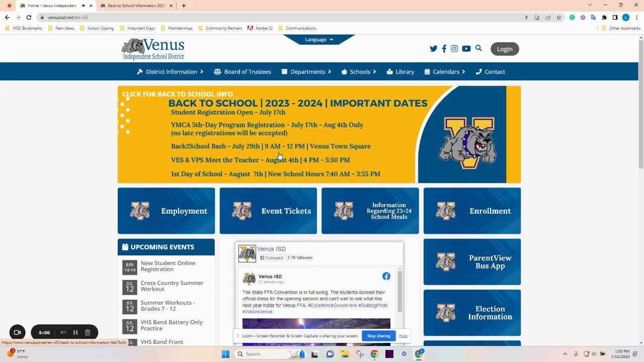Click the address bar URL field

[282, 17]
